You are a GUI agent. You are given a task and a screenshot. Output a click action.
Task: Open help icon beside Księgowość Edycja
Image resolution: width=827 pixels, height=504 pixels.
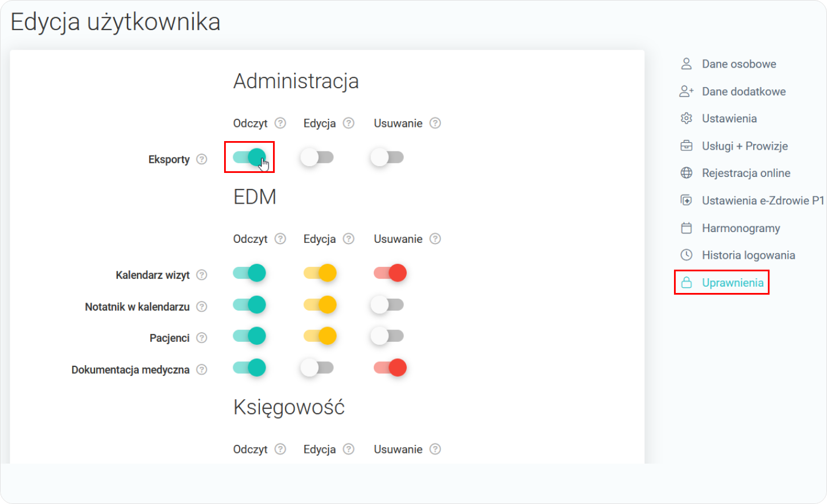pyautogui.click(x=349, y=449)
